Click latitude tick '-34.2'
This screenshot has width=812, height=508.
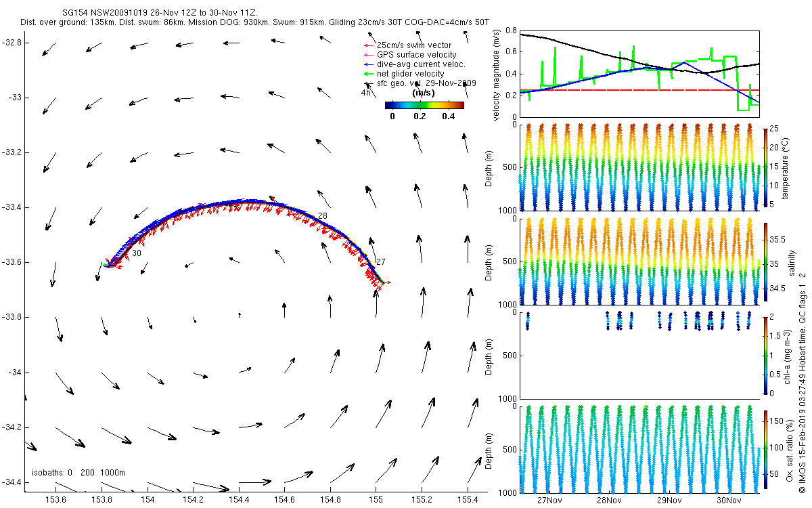coord(11,427)
